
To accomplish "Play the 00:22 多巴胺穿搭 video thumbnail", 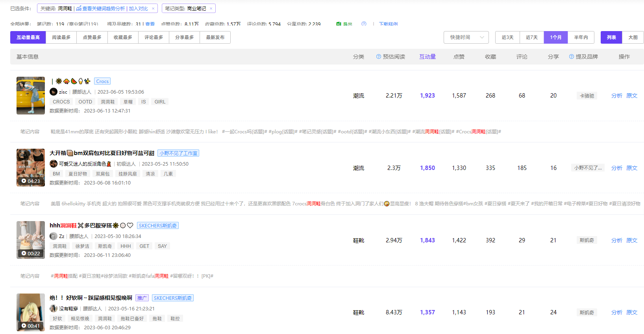I will pyautogui.click(x=31, y=240).
